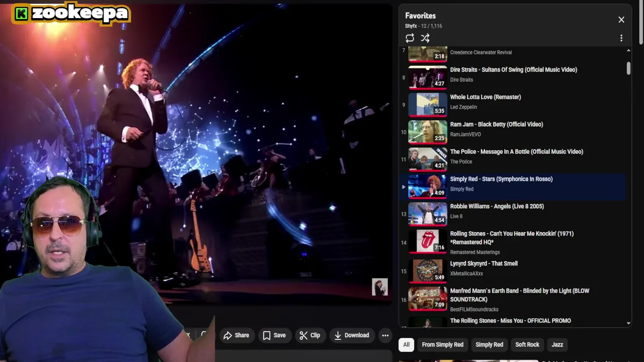Screen dimensions: 644x362
Task: Toggle loop playlist icon
Action: point(410,38)
